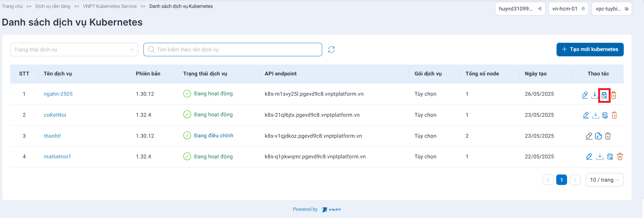Download kubeconfig for ngahn-2505 cluster
The image size is (644, 218).
coord(594,95)
